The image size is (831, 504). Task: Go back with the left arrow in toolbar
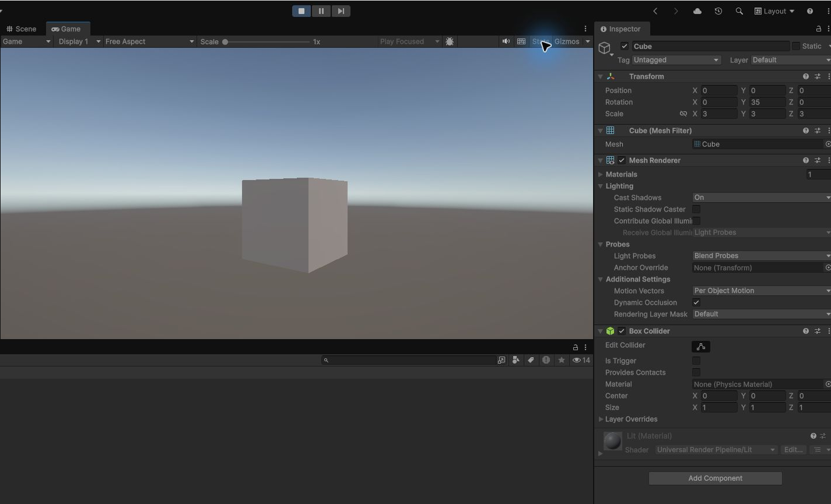point(655,11)
